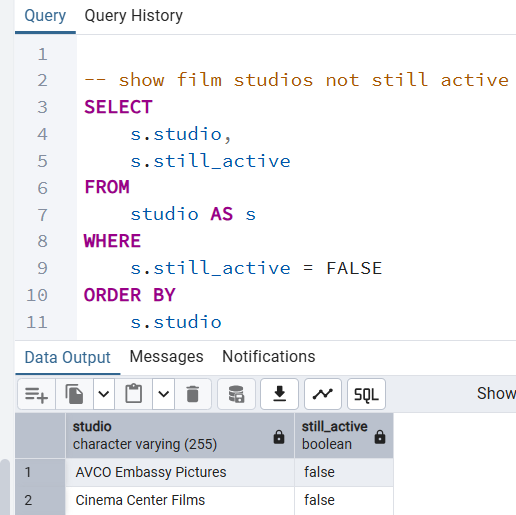Expand the paste options dropdown arrow
The height and width of the screenshot is (515, 516).
pyautogui.click(x=164, y=394)
